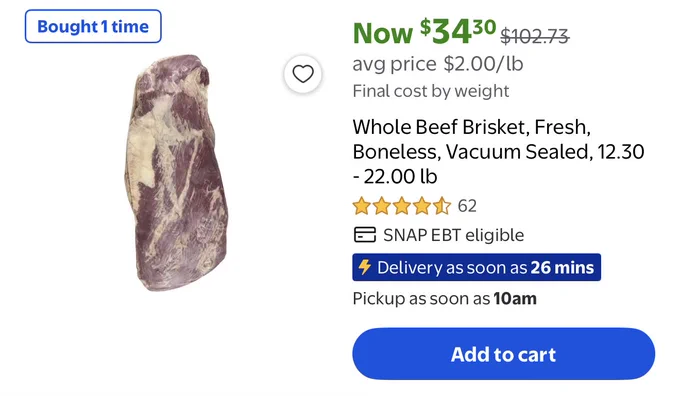Click the Final cost by weight note
Image resolution: width=680 pixels, height=396 pixels.
[431, 91]
